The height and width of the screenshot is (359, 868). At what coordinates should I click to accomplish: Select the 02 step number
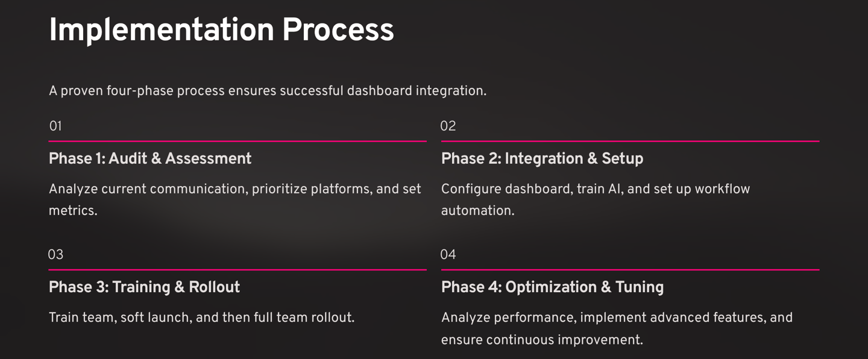pyautogui.click(x=448, y=126)
